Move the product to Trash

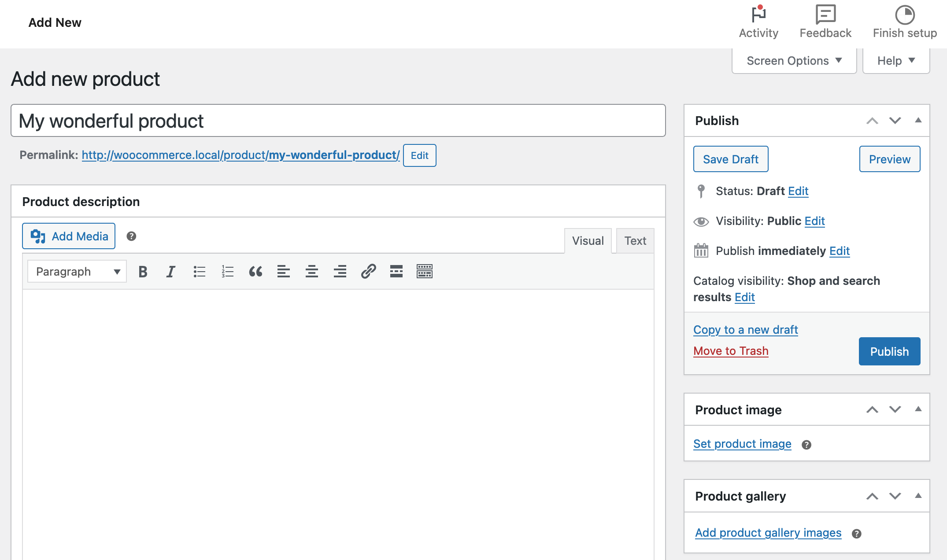pos(730,351)
